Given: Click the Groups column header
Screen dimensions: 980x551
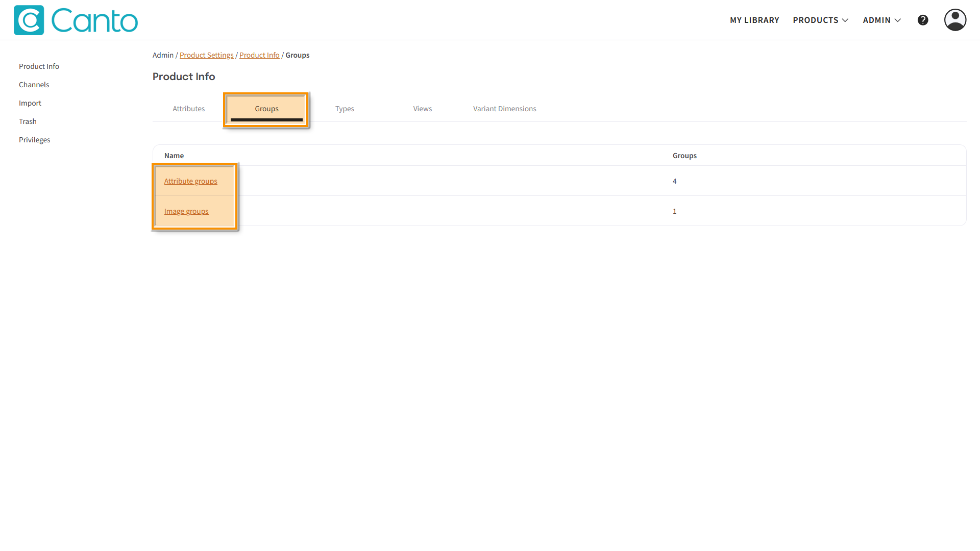Looking at the screenshot, I should [x=684, y=156].
